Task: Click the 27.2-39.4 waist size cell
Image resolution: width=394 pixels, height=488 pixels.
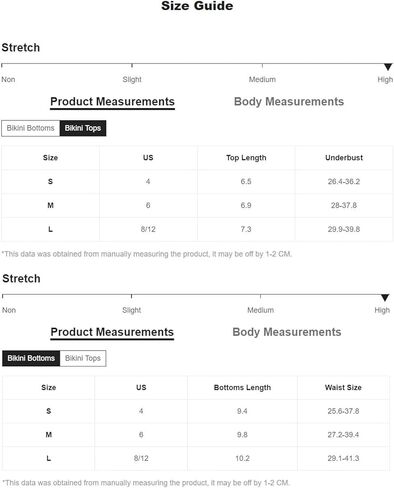Action: point(343,435)
